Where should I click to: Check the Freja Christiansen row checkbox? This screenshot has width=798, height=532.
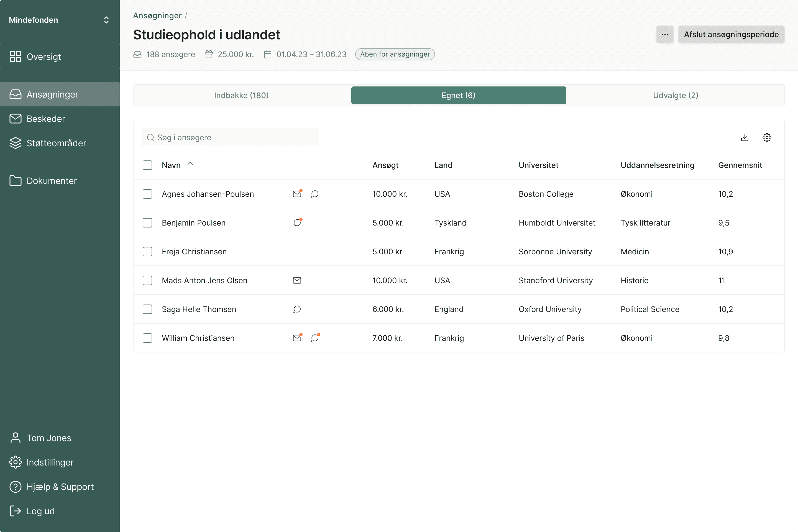click(x=147, y=251)
